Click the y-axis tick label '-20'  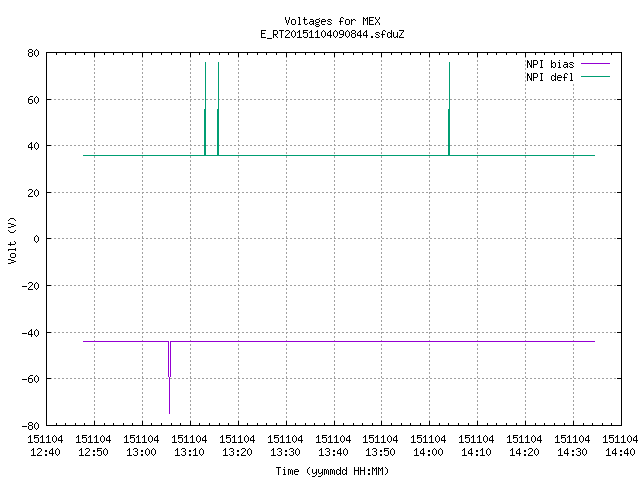(31, 286)
